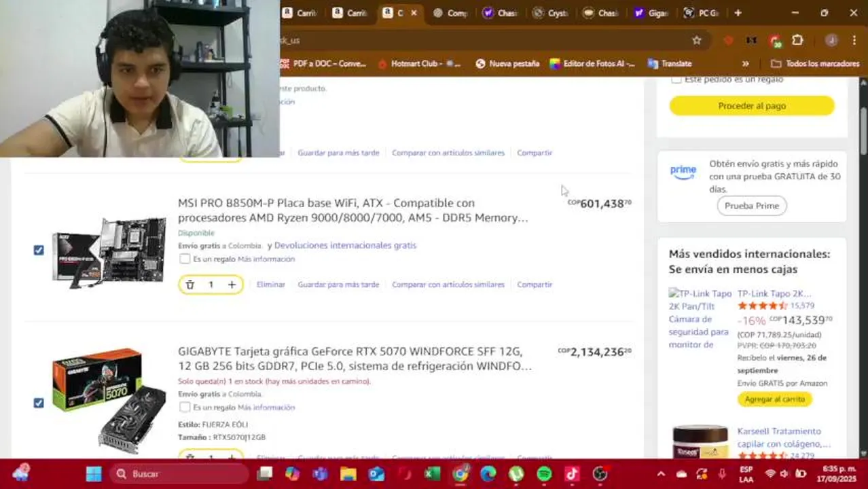Open Chrome extensions puzzle icon
868x489 pixels.
click(x=798, y=40)
